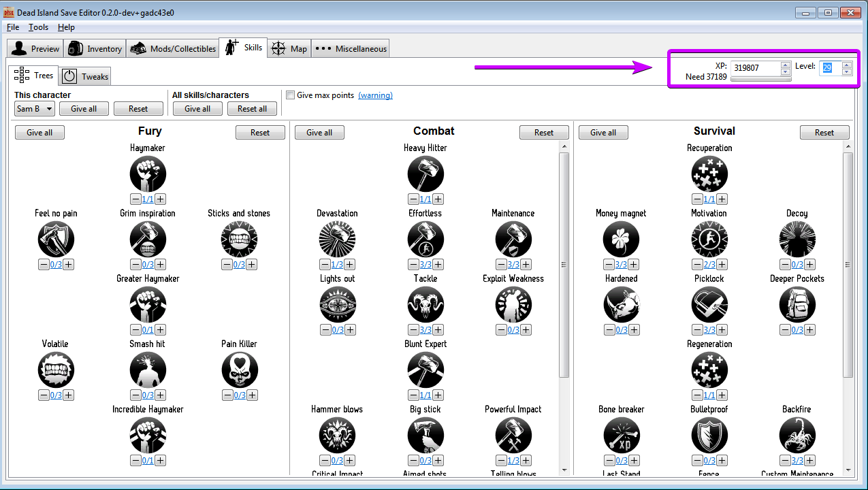Remove a point from Money magnet
The height and width of the screenshot is (490, 868).
coord(609,265)
